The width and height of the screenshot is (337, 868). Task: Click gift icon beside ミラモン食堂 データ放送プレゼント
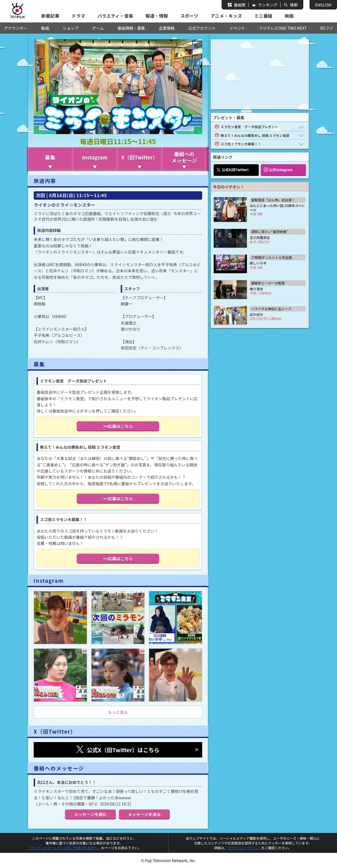pyautogui.click(x=217, y=127)
